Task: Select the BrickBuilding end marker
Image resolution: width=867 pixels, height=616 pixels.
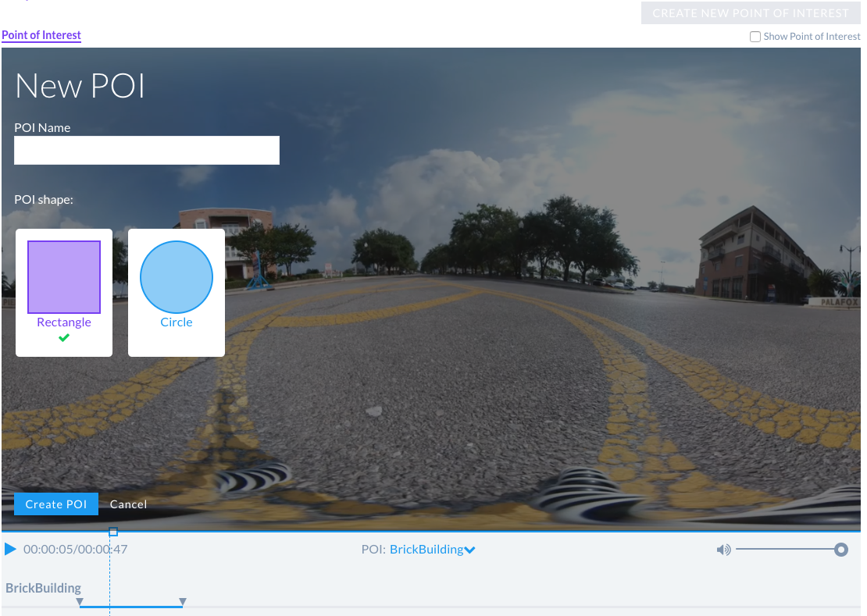Action: (183, 602)
